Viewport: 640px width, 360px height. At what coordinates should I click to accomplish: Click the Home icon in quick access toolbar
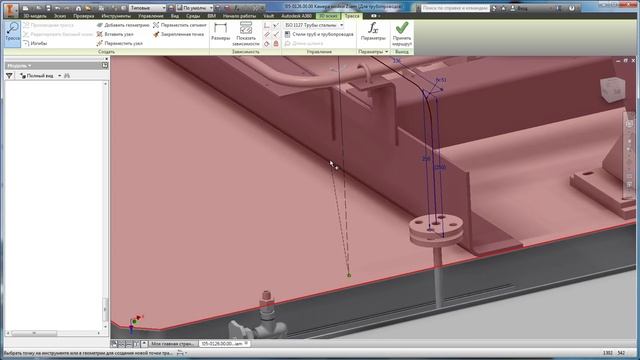coord(78,8)
